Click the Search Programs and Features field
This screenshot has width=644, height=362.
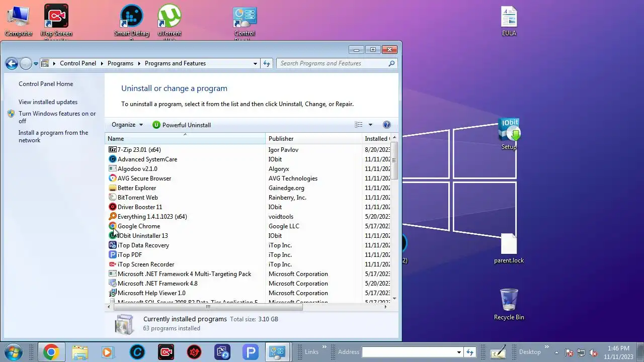(x=332, y=63)
